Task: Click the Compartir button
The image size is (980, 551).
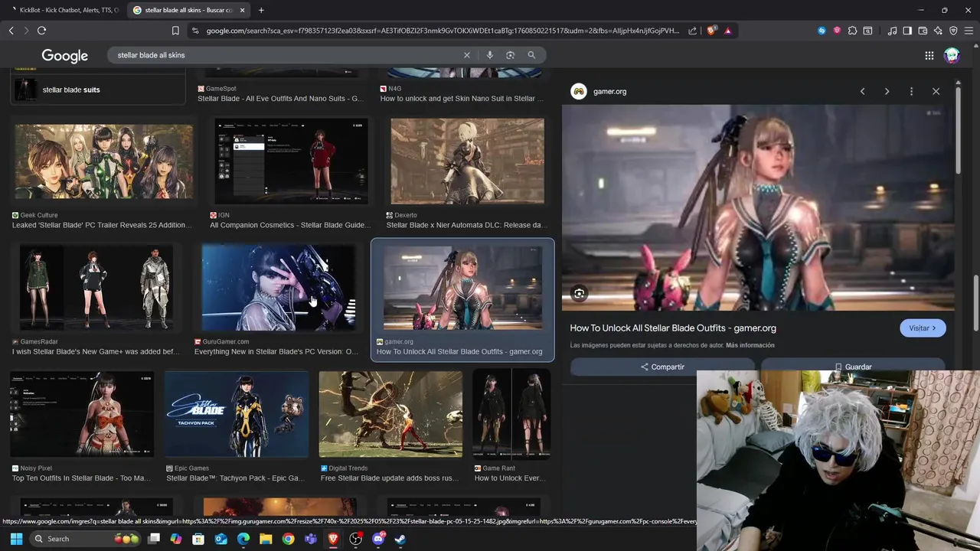Action: point(662,367)
